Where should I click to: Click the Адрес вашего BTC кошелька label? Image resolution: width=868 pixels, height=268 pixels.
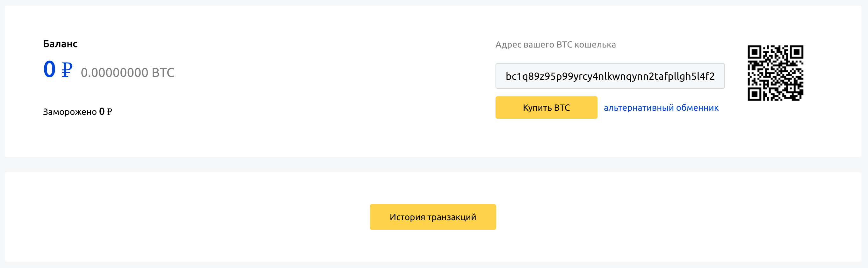[x=555, y=44]
